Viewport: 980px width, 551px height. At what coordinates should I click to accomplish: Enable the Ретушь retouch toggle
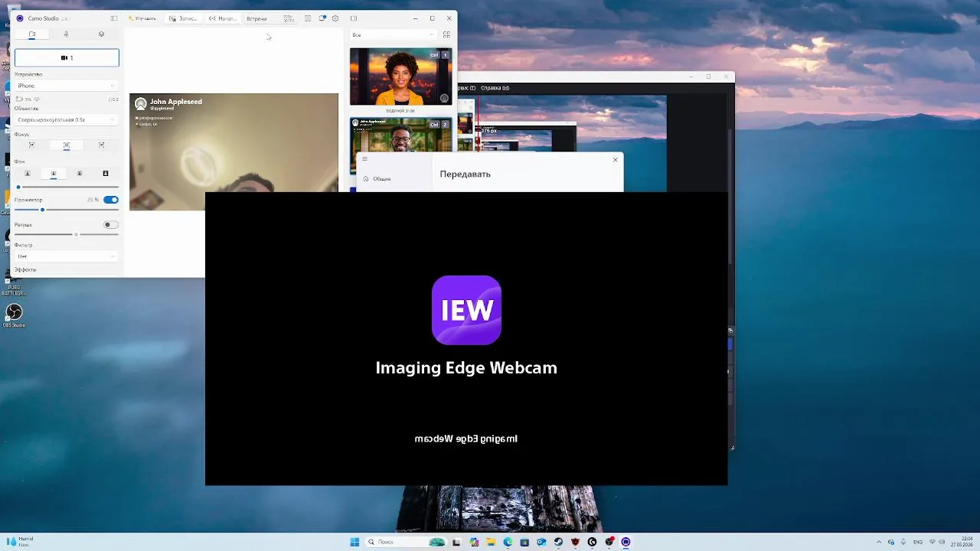111,225
